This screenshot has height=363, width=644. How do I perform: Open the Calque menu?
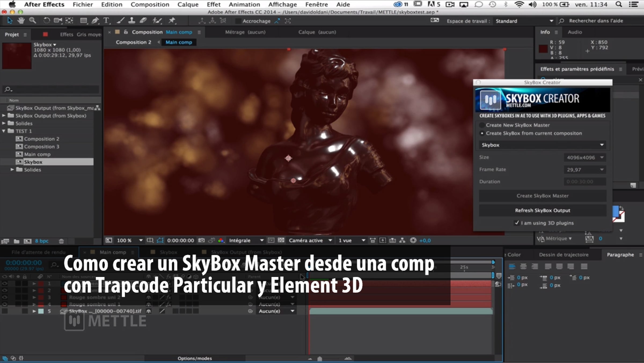coord(188,4)
